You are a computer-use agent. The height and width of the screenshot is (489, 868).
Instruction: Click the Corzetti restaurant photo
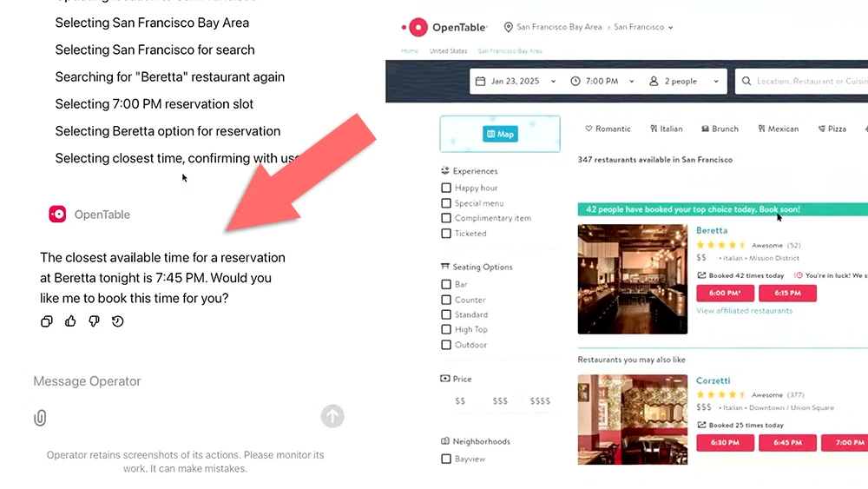point(632,420)
